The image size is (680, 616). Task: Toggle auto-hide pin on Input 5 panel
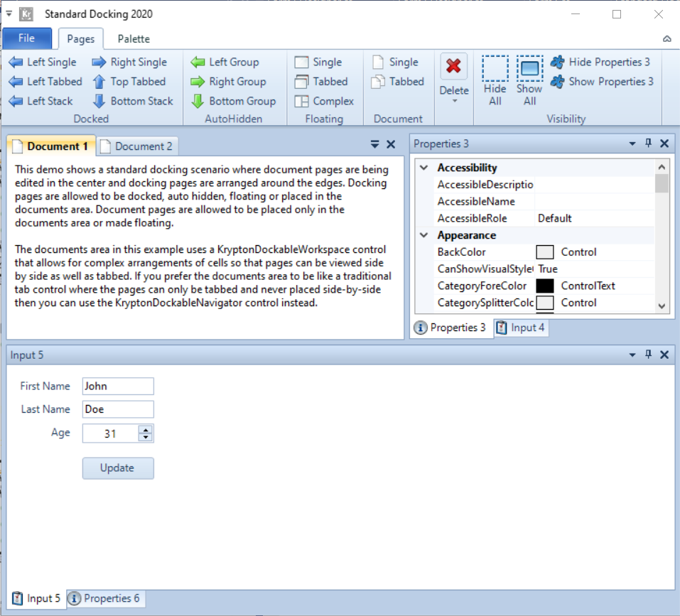coord(648,355)
